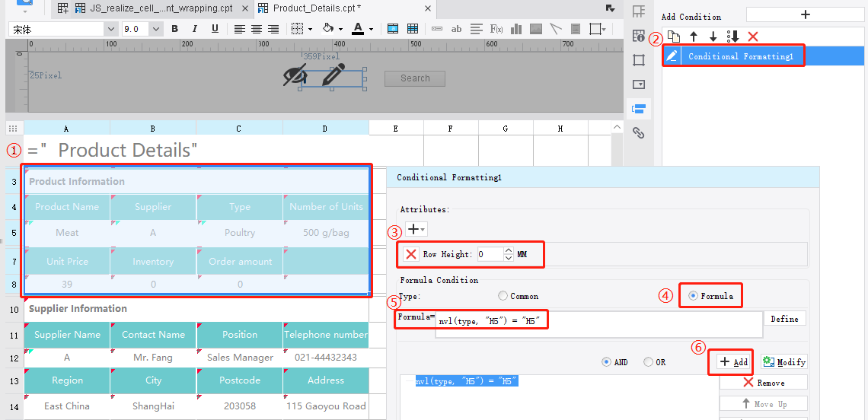
Task: Open cell attribute sidebar panel with info icon
Action: [639, 36]
